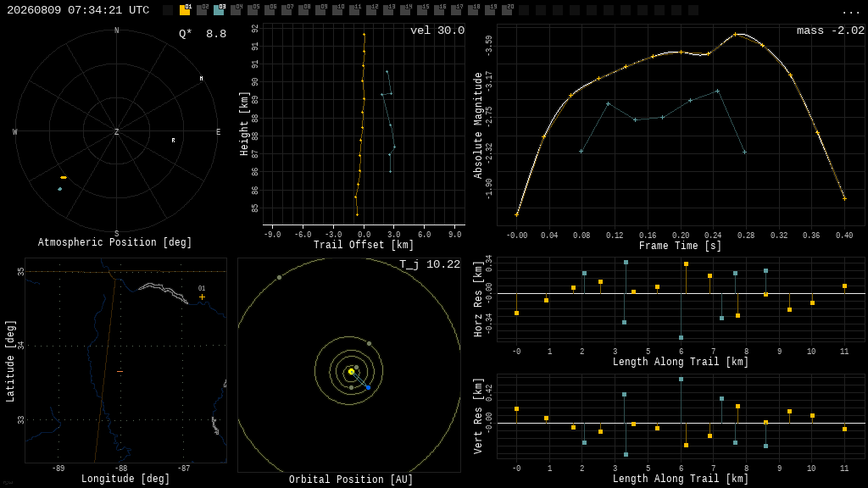Screen dimensions: 868x488
Task: Click the M moon marker on polar plot
Action: 202,79
